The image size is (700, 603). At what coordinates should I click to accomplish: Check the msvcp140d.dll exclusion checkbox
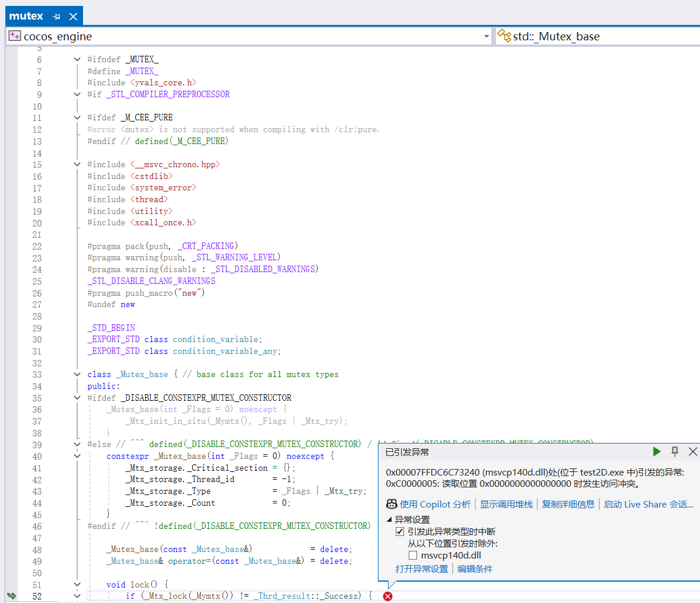click(x=413, y=556)
